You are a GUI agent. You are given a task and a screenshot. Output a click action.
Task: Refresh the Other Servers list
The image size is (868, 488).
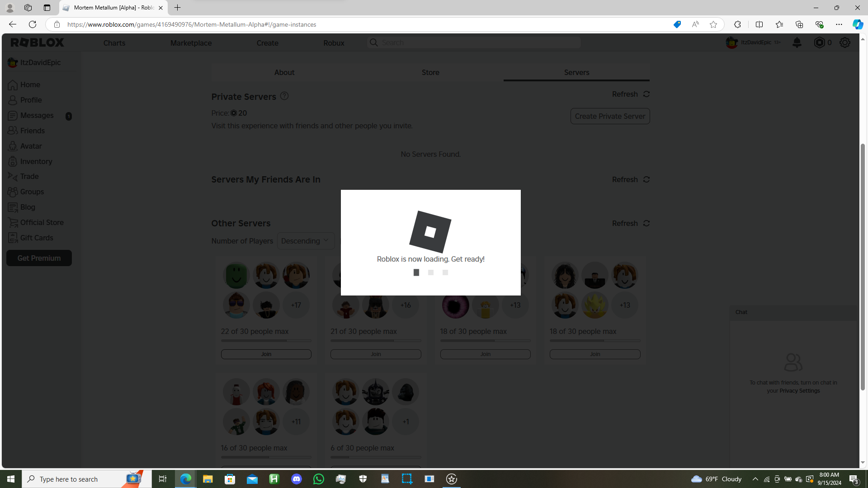pos(631,223)
